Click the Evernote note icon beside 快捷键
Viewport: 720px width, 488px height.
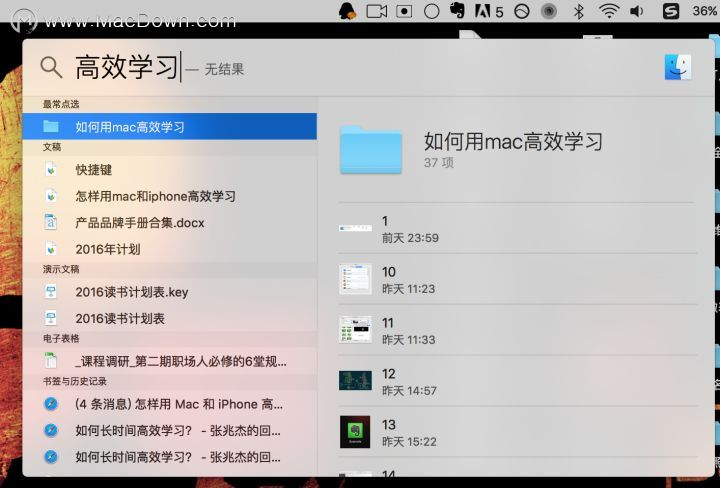pyautogui.click(x=51, y=169)
